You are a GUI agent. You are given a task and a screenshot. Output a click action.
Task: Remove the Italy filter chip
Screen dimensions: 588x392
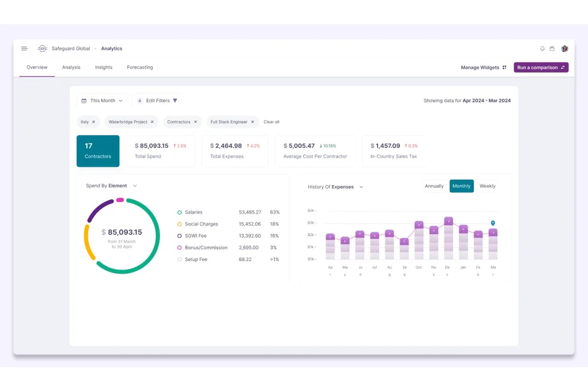(x=94, y=122)
